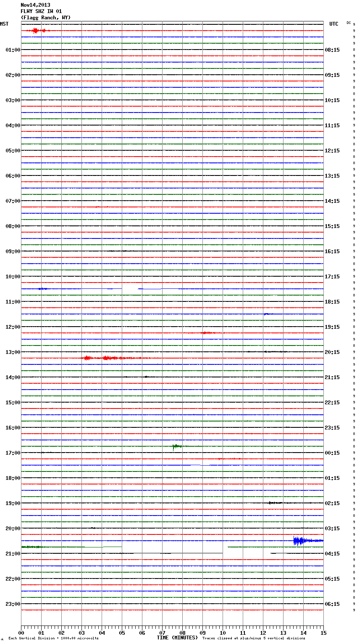This screenshot has width=357, height=644.
Task: Click the large blue seismic event near 03:15 UTC
Action: click(x=308, y=541)
